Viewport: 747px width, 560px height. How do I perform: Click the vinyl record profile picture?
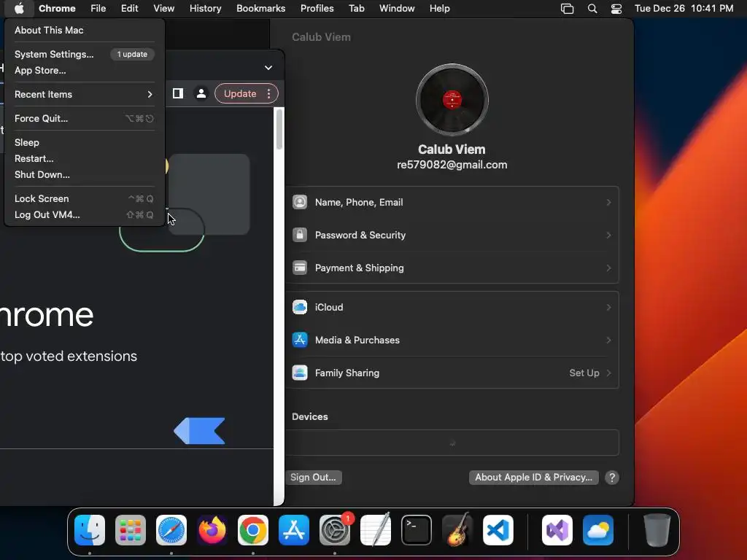tap(452, 99)
